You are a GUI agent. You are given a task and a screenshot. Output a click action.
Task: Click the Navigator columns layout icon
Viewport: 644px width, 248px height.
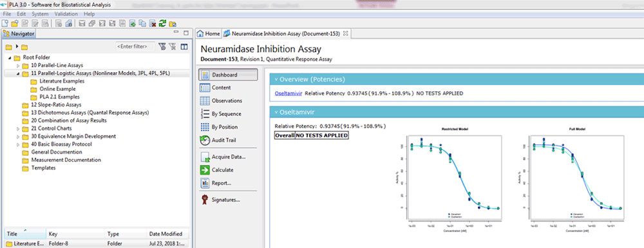pyautogui.click(x=184, y=46)
